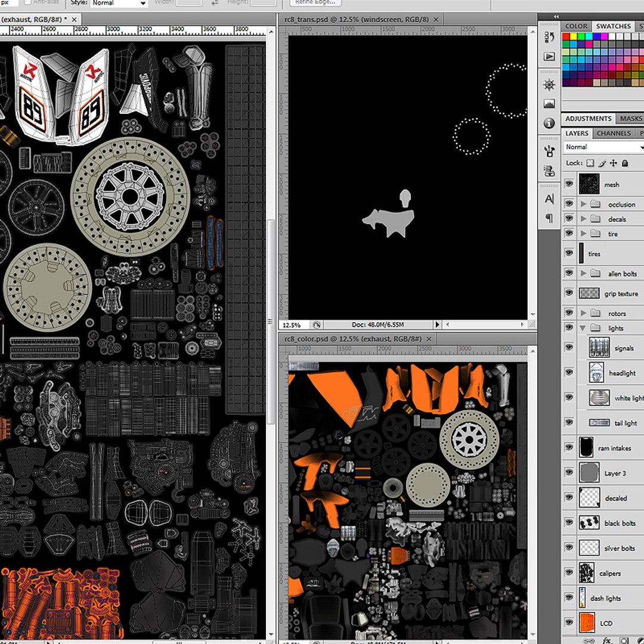Click the occlusion group folder icon
The width and height of the screenshot is (644, 644).
tap(596, 204)
